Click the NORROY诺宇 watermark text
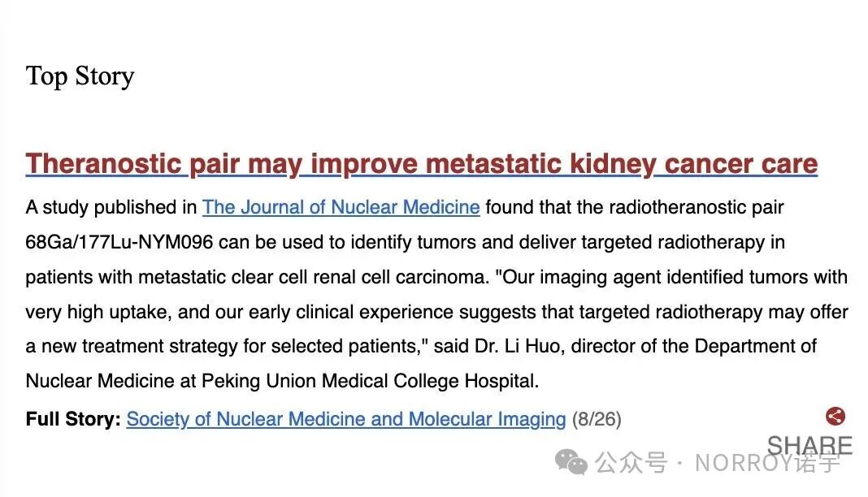 point(767,463)
